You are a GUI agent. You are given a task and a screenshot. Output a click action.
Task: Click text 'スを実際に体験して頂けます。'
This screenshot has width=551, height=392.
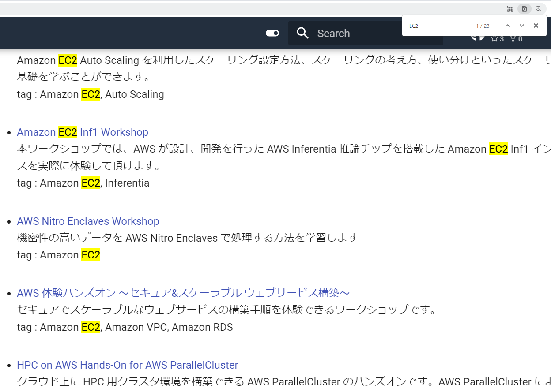89,166
